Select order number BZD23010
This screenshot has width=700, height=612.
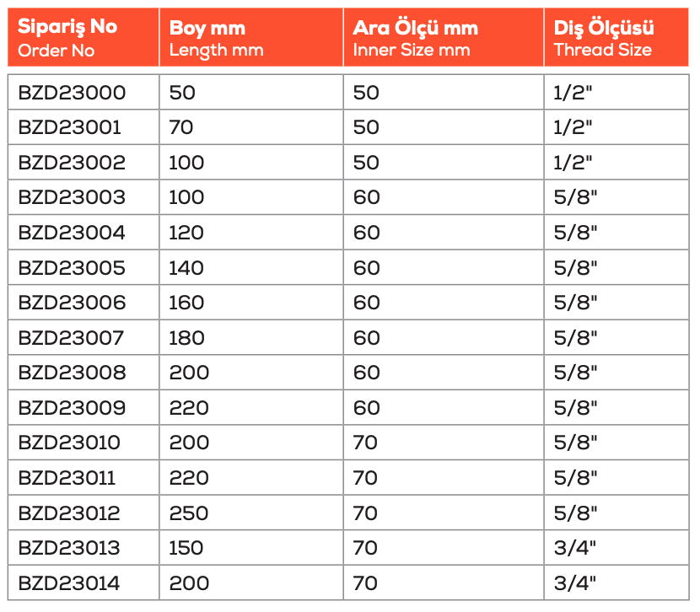coord(69,443)
